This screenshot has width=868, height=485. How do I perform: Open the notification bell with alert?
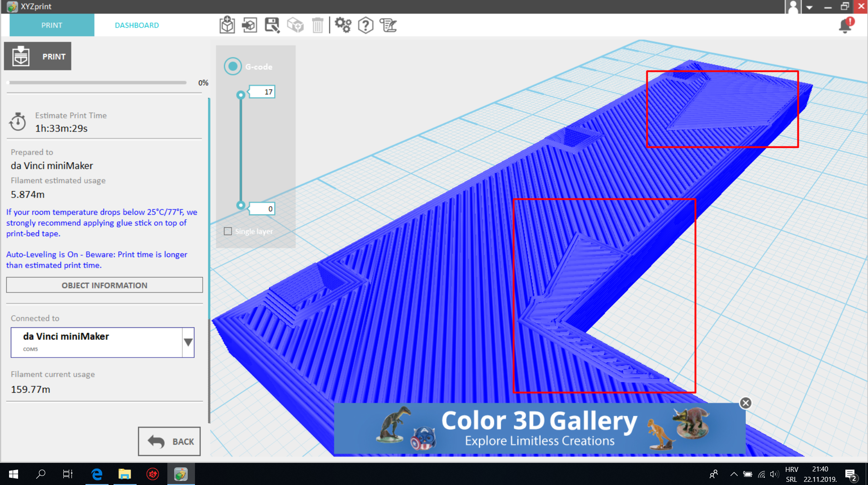point(846,25)
